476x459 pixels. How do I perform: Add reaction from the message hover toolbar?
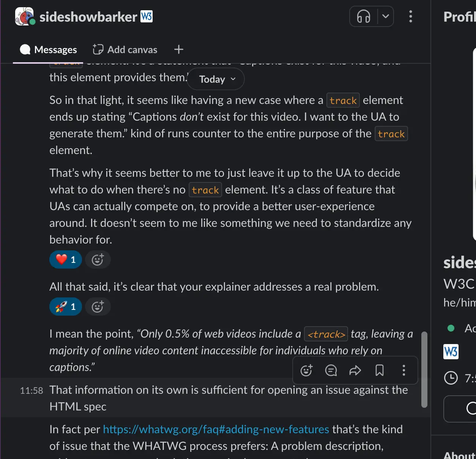(306, 370)
